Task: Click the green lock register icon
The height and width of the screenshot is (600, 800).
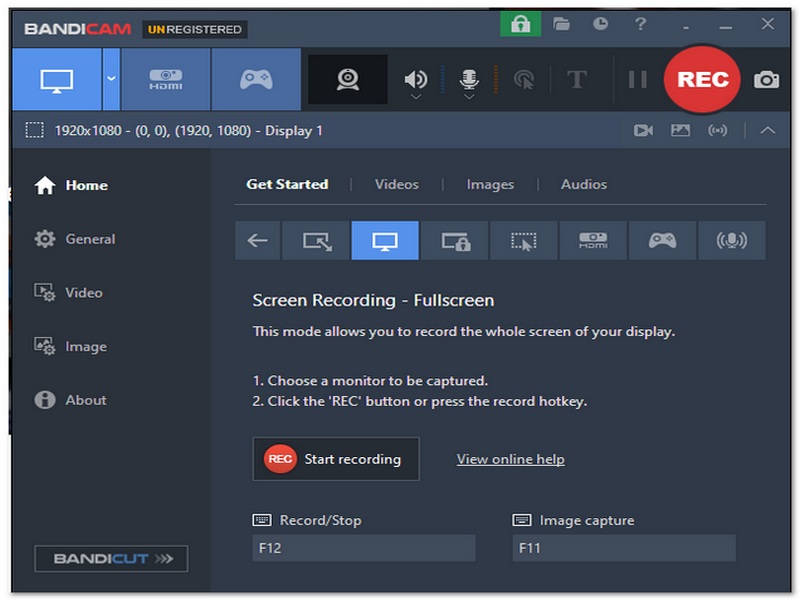Action: (520, 24)
